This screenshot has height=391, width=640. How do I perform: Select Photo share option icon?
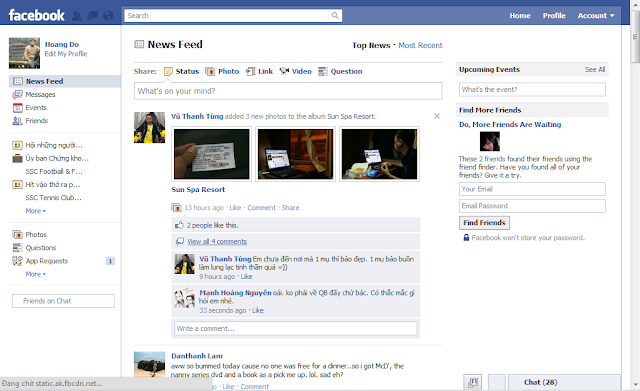[x=210, y=71]
